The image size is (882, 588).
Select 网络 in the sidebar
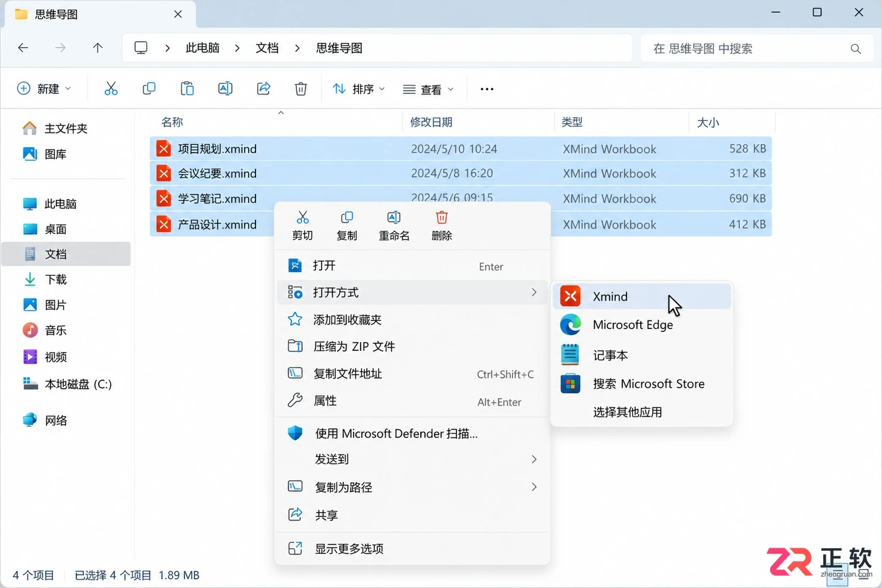(x=67, y=420)
